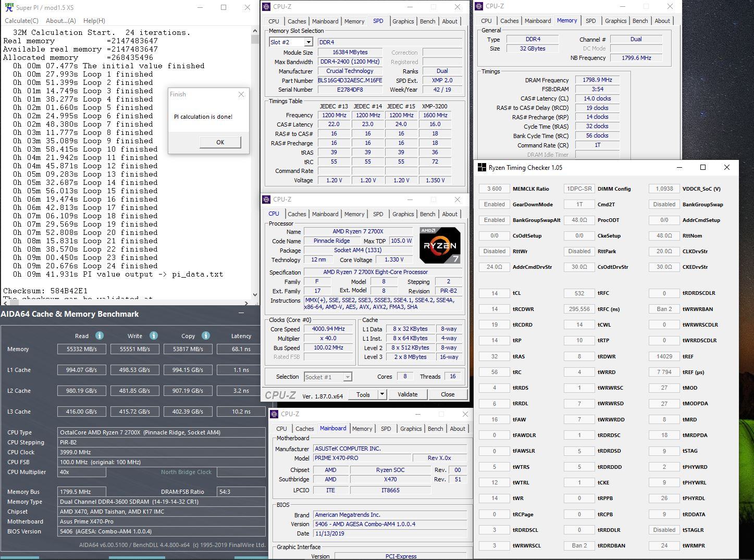The height and width of the screenshot is (560, 754).
Task: Switch to Caches tab in CPU-Z CPU window
Action: tap(297, 214)
